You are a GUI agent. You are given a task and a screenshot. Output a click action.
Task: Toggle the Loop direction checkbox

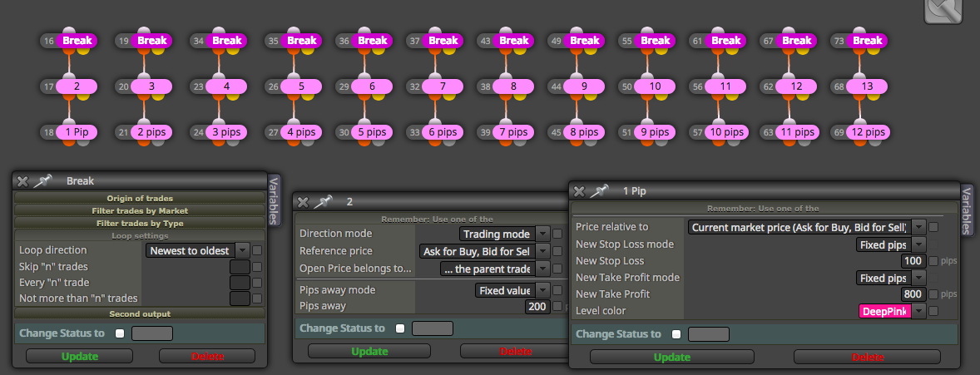point(257,250)
